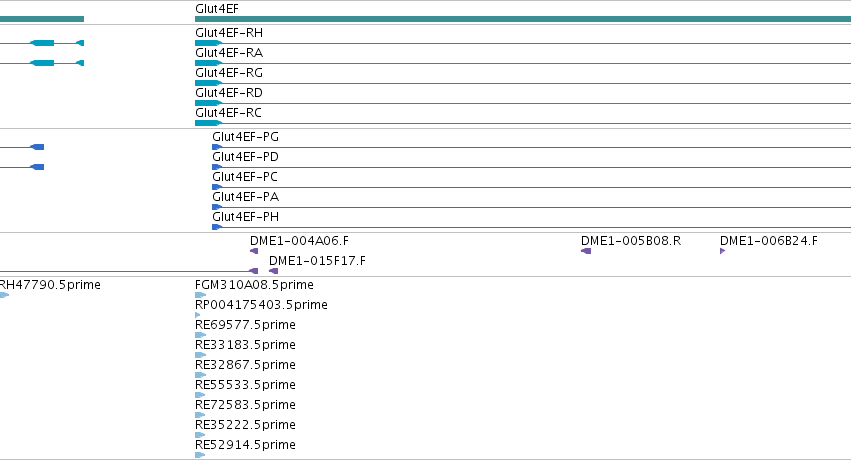
Task: Click the RE52914.5prime EST glyph
Action: tap(200, 455)
